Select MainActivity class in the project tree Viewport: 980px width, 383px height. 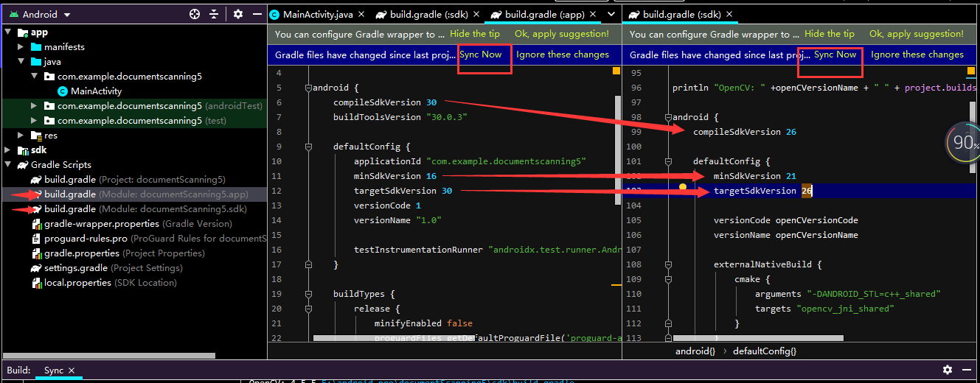point(96,91)
